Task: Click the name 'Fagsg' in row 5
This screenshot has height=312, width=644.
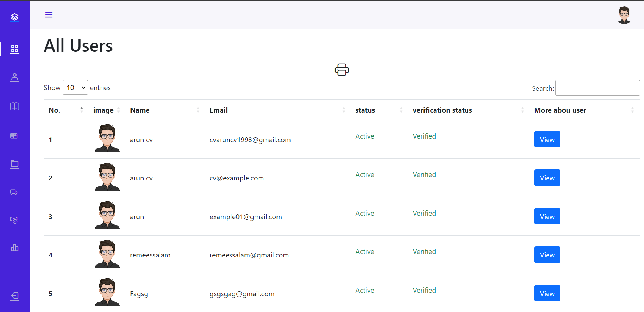Action: point(139,294)
